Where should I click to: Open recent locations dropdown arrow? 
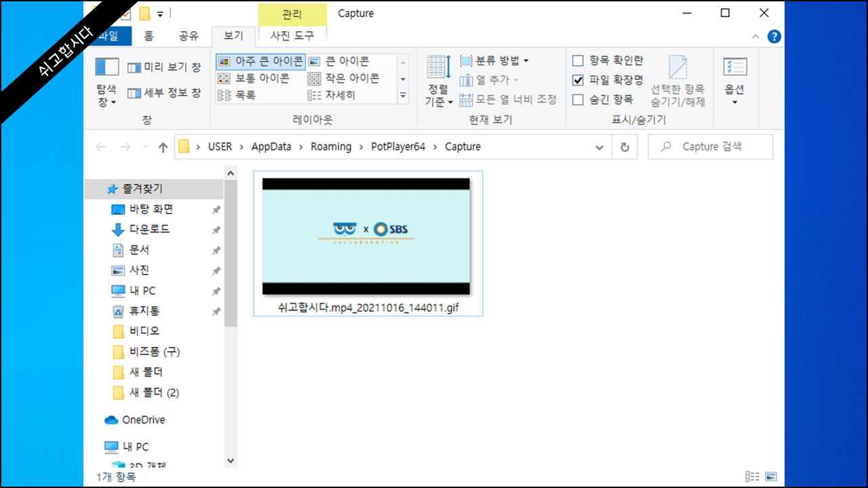tap(145, 147)
